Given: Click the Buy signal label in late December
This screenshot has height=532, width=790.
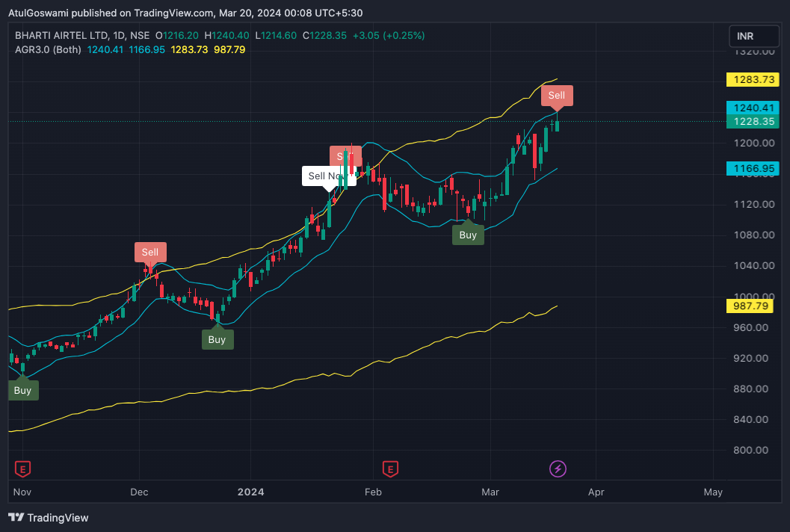Looking at the screenshot, I should click(x=217, y=339).
